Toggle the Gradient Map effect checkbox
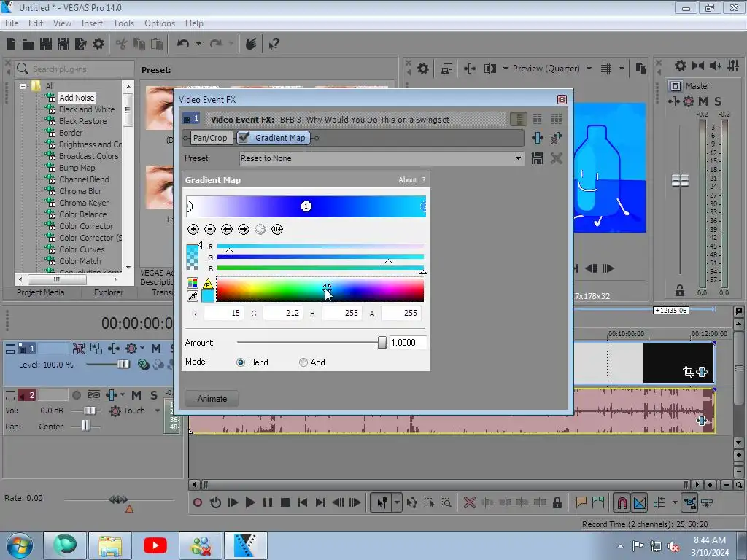The width and height of the screenshot is (747, 560). (244, 138)
